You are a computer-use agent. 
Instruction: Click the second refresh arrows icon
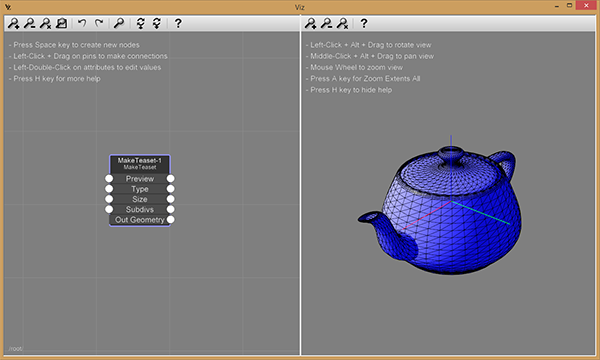click(157, 23)
